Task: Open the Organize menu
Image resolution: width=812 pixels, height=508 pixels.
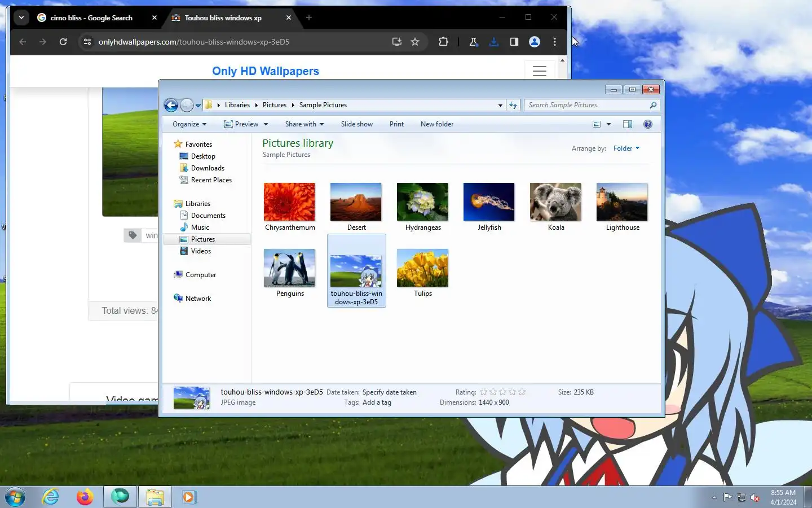Action: [189, 124]
